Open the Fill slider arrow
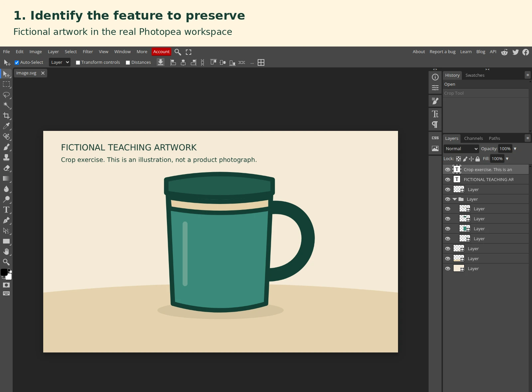532x392 pixels. 507,159
